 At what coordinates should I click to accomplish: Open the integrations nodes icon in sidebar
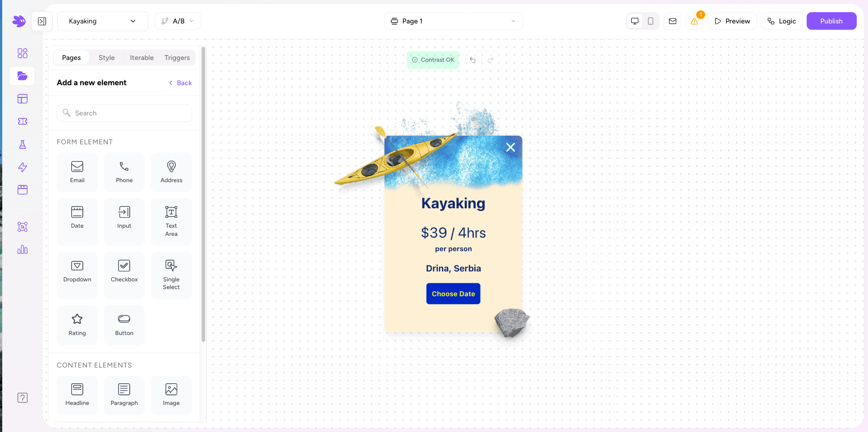click(23, 227)
